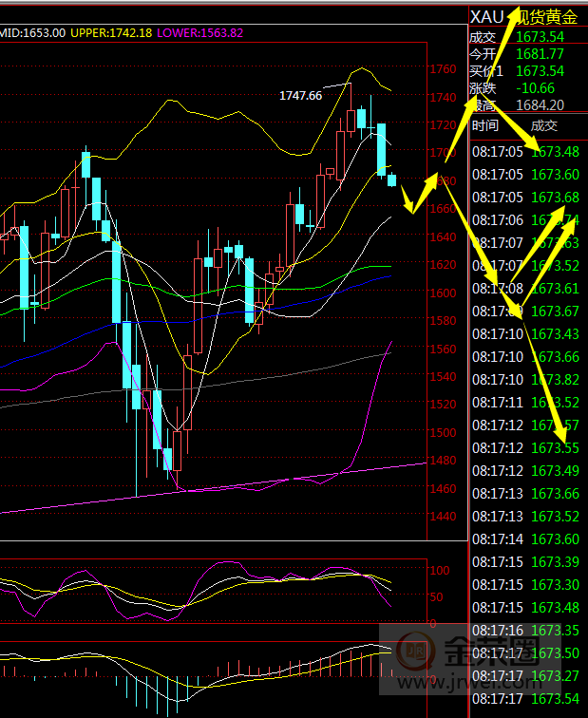Select the tick row priced 1673.48

coord(527,152)
